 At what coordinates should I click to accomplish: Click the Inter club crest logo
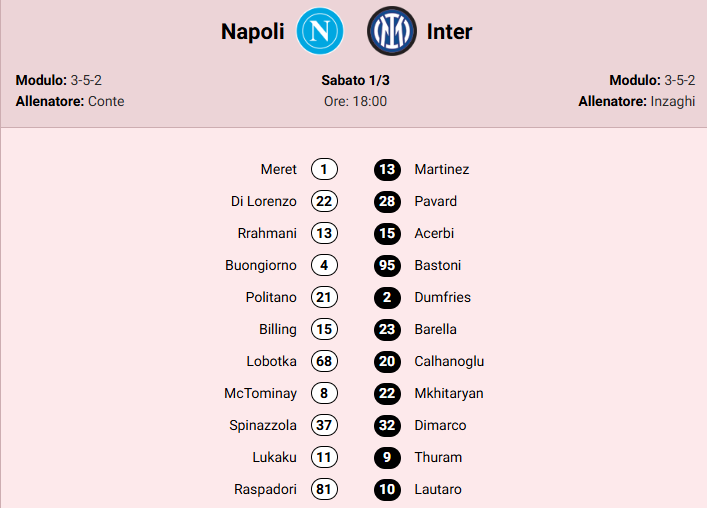[x=390, y=31]
